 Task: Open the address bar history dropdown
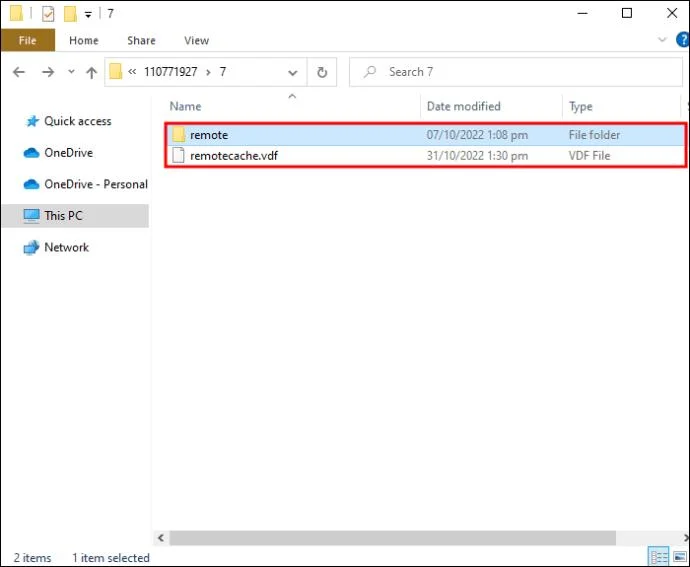[x=293, y=72]
